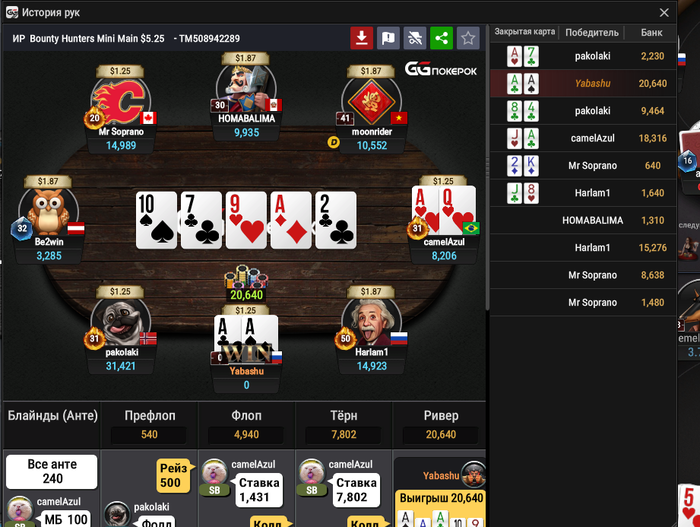The image size is (700, 527).
Task: Close the hand history window
Action: (x=664, y=13)
